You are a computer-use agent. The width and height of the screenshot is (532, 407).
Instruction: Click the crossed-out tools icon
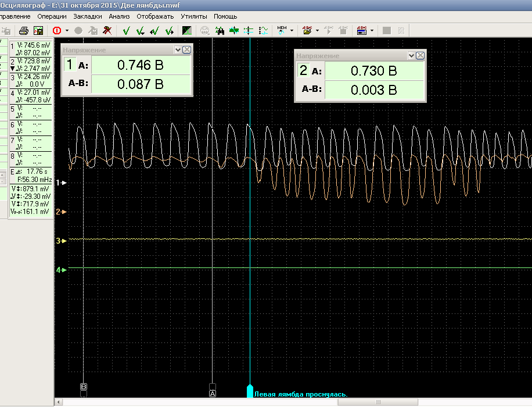pos(107,30)
